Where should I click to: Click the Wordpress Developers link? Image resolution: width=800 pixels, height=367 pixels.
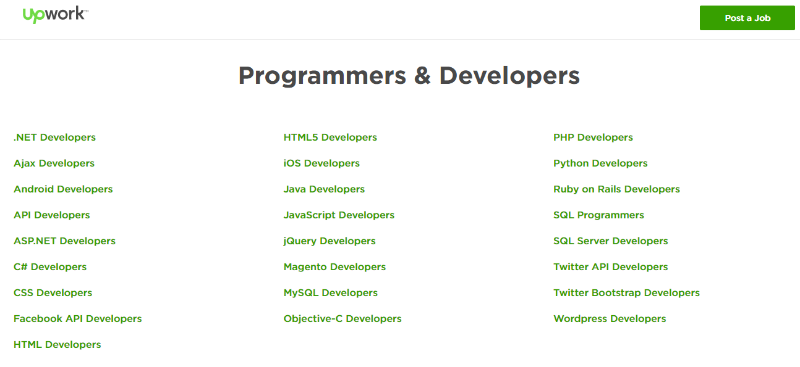pyautogui.click(x=610, y=319)
